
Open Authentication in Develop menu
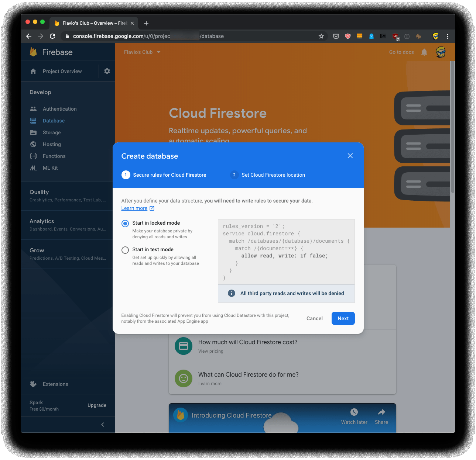click(x=59, y=109)
